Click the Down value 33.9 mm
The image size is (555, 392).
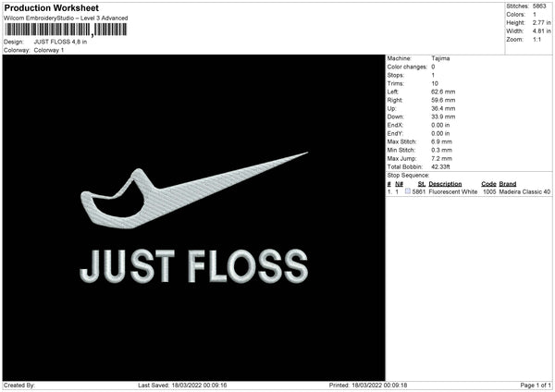(443, 116)
